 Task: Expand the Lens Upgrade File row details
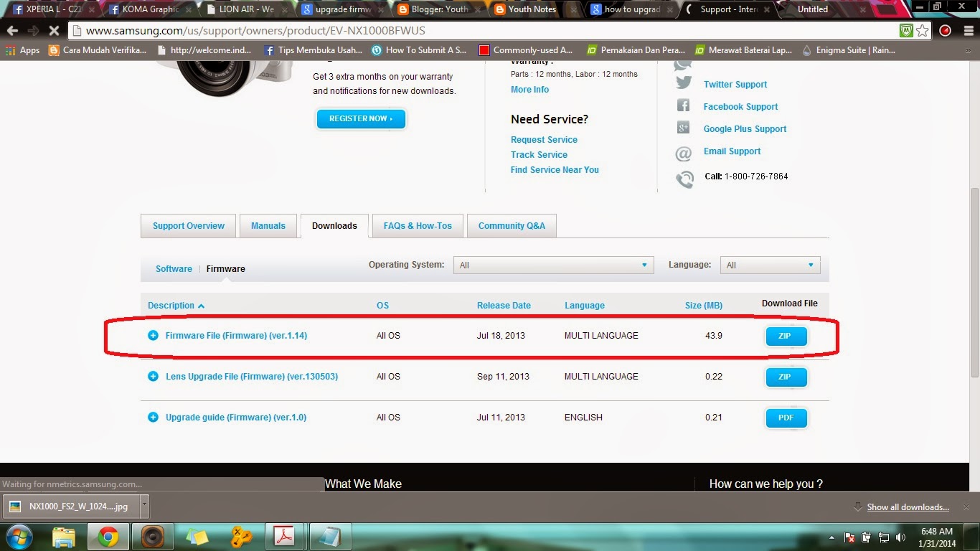[153, 377]
